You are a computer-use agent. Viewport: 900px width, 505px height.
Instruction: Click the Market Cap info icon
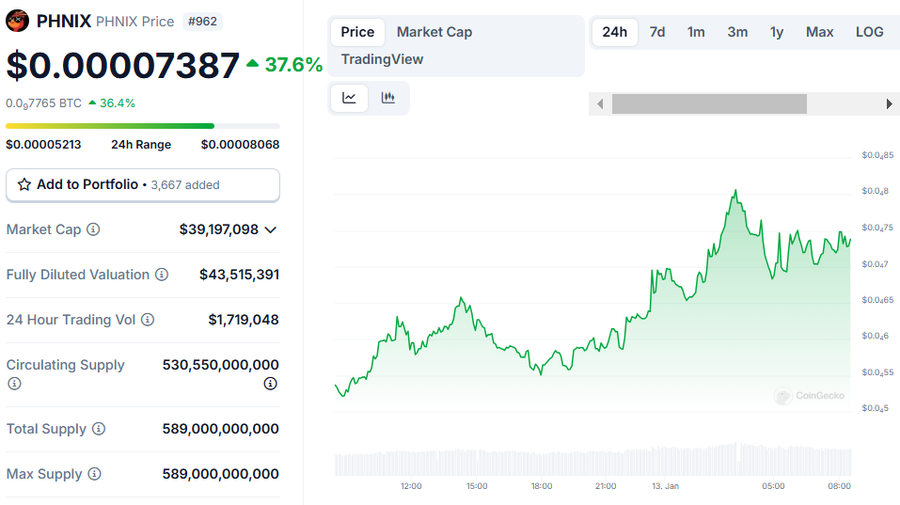click(x=93, y=230)
